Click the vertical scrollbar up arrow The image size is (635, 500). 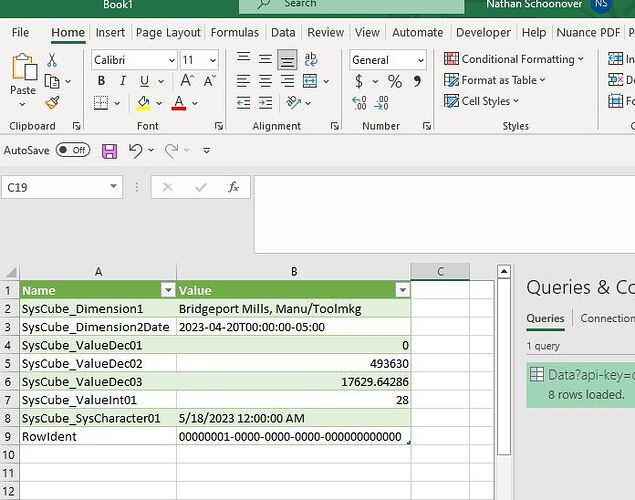tap(504, 271)
